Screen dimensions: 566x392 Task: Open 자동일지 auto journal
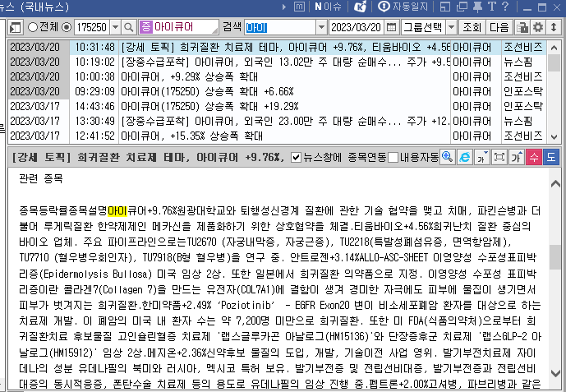coord(403,7)
